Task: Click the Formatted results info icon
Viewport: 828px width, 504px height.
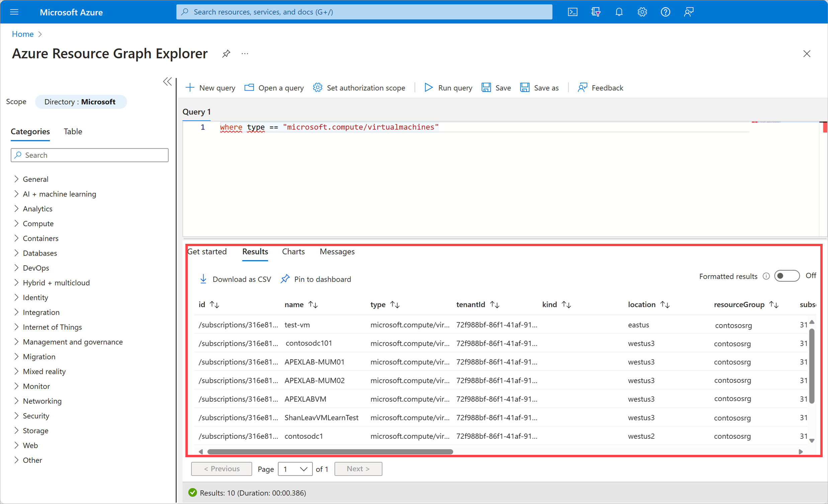Action: pyautogui.click(x=766, y=276)
